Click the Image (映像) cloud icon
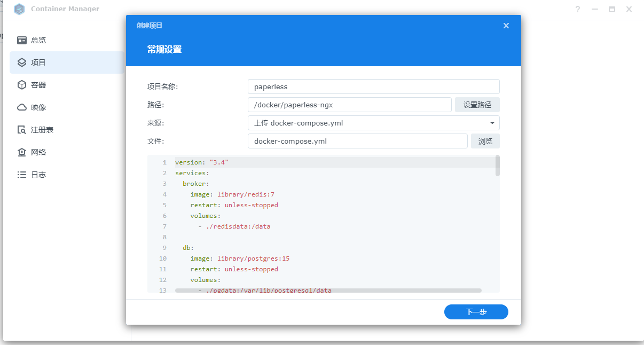The height and width of the screenshot is (345, 644). (x=22, y=107)
